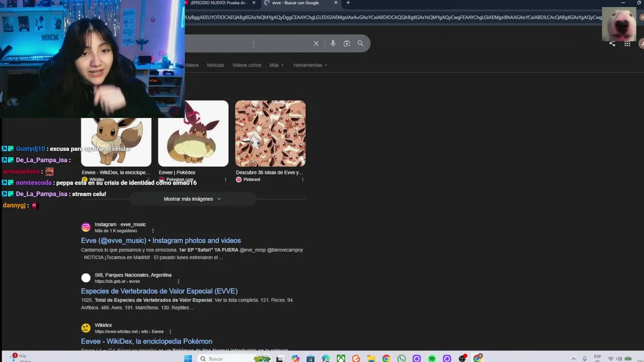
Task: Start a voice search with the microphone
Action: [x=333, y=44]
